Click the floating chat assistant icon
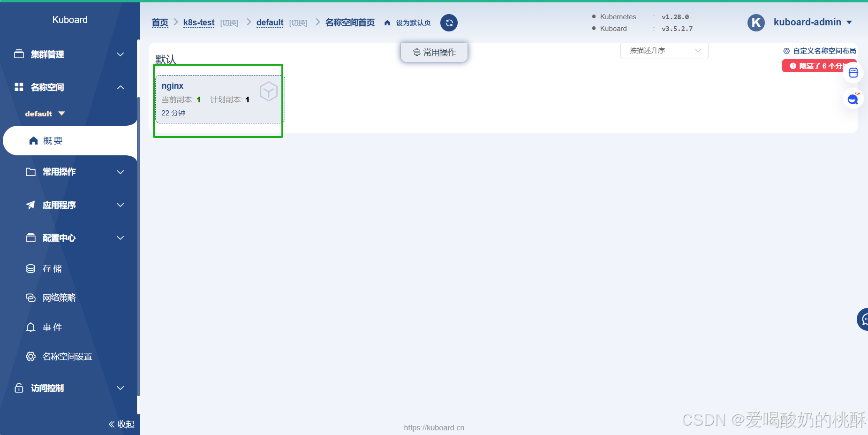 tap(853, 99)
